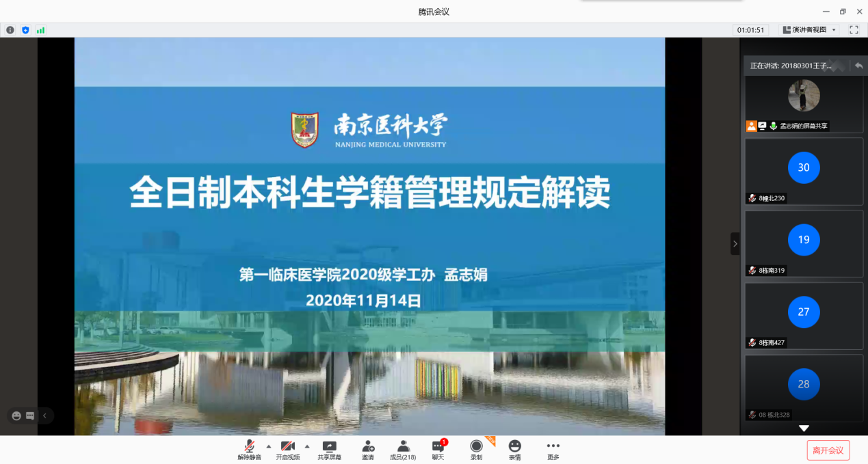Click the 邀请 invite icon

[x=368, y=450]
